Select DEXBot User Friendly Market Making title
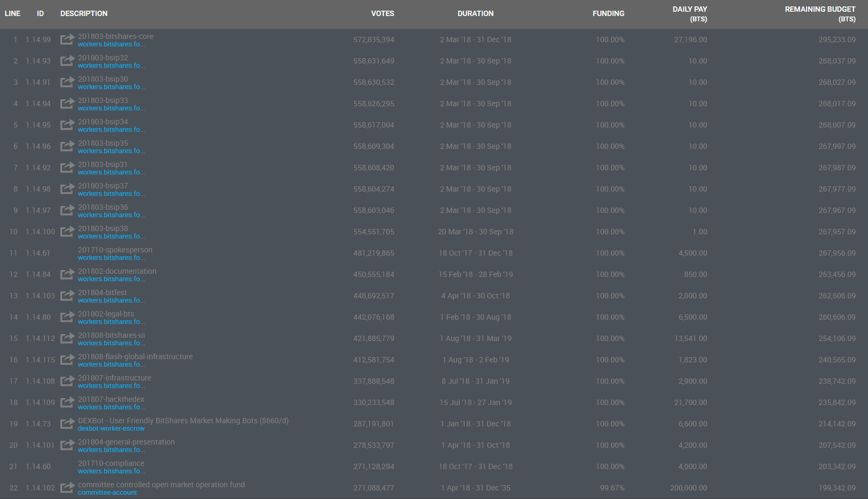 (183, 421)
